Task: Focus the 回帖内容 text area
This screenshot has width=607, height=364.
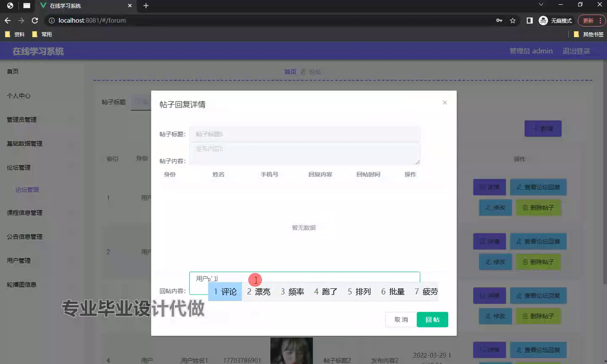Action: click(x=305, y=283)
